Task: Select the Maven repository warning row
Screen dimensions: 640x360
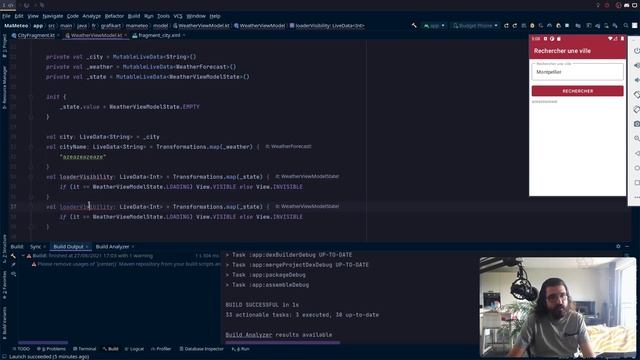Action: pos(127,264)
